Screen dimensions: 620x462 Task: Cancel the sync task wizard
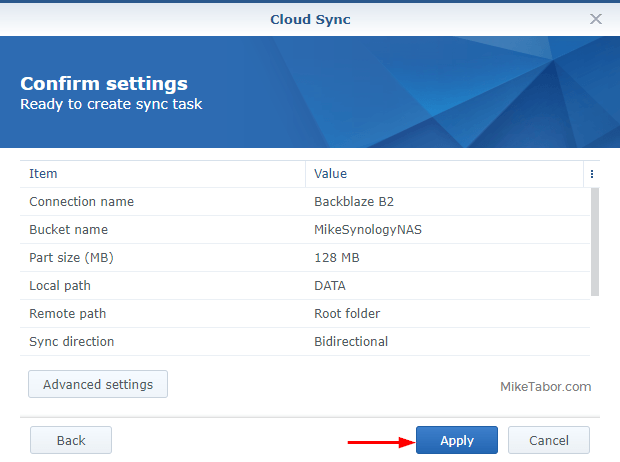point(549,440)
